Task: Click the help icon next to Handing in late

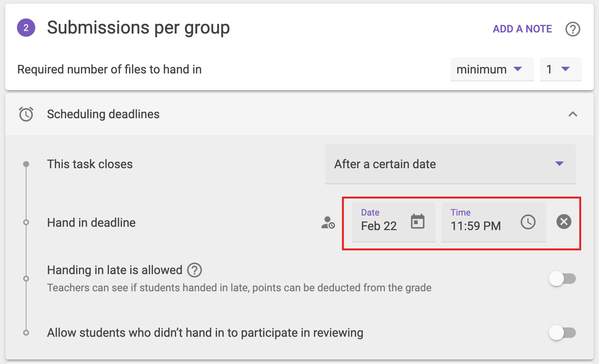Action: click(x=194, y=270)
